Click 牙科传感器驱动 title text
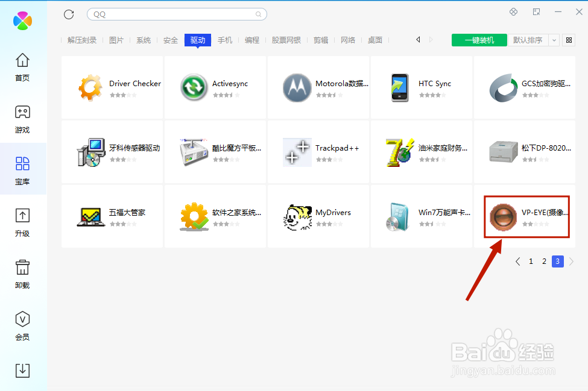The image size is (588, 391). (x=134, y=148)
